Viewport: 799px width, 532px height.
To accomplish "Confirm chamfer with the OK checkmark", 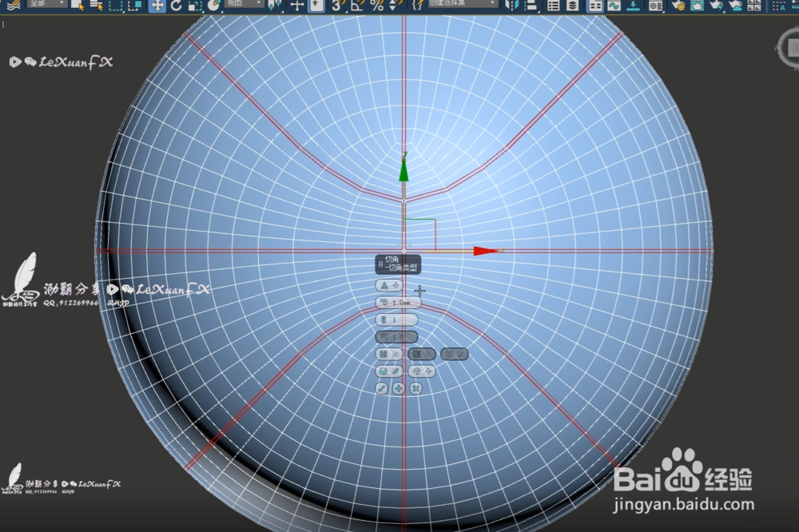I will coord(381,389).
